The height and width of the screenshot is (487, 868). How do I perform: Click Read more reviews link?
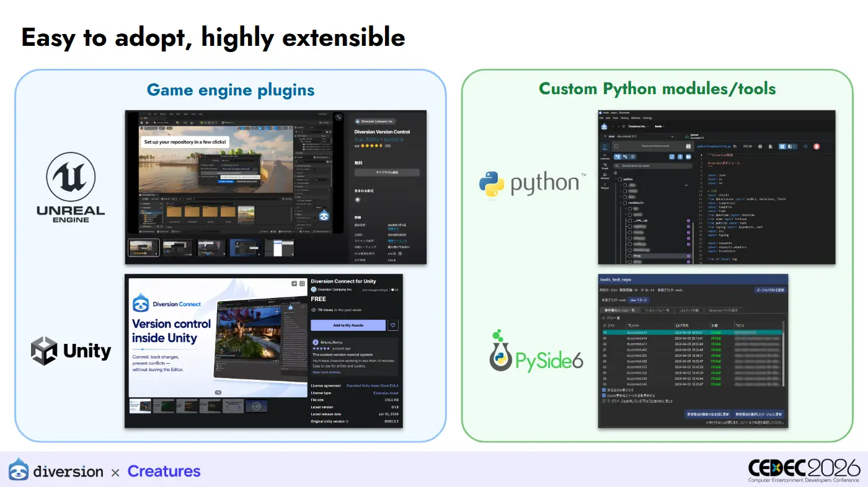pyautogui.click(x=327, y=372)
